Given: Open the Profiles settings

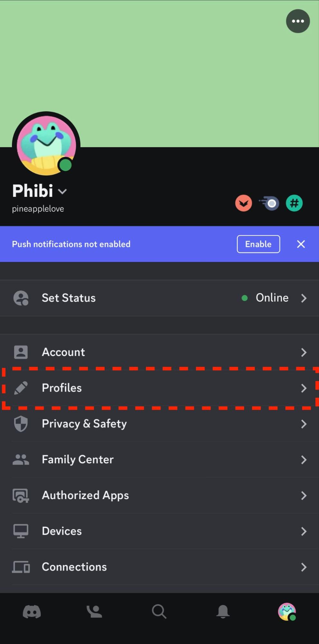Looking at the screenshot, I should tap(159, 388).
